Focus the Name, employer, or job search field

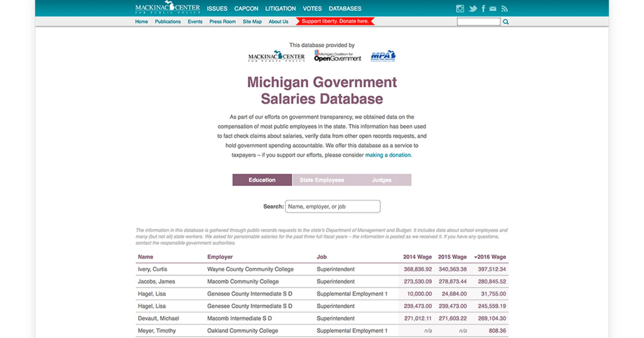[x=332, y=206]
